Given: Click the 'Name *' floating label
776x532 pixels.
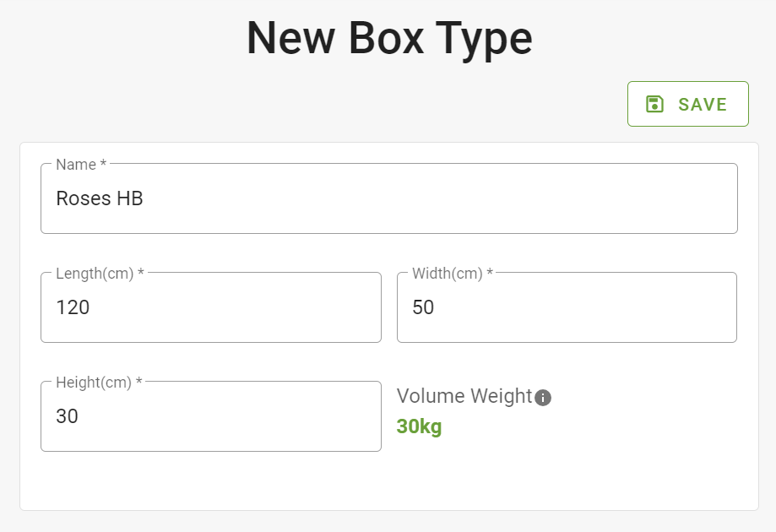Looking at the screenshot, I should tap(81, 165).
